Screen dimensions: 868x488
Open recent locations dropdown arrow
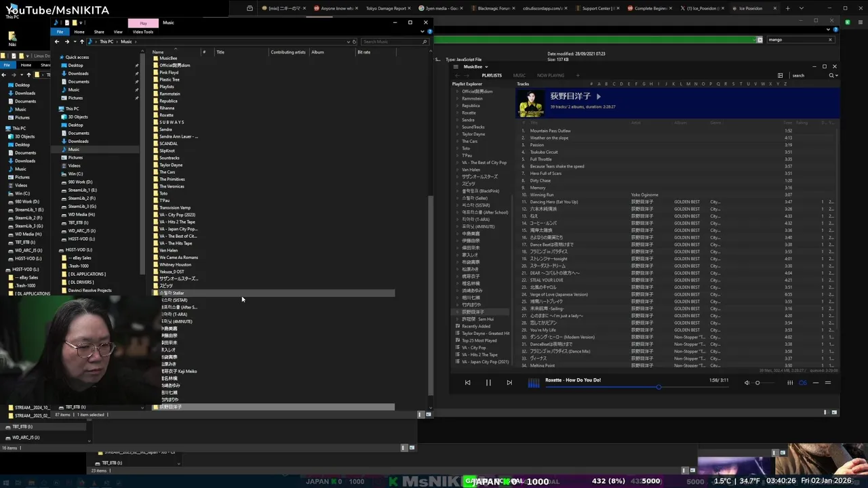[x=74, y=41]
